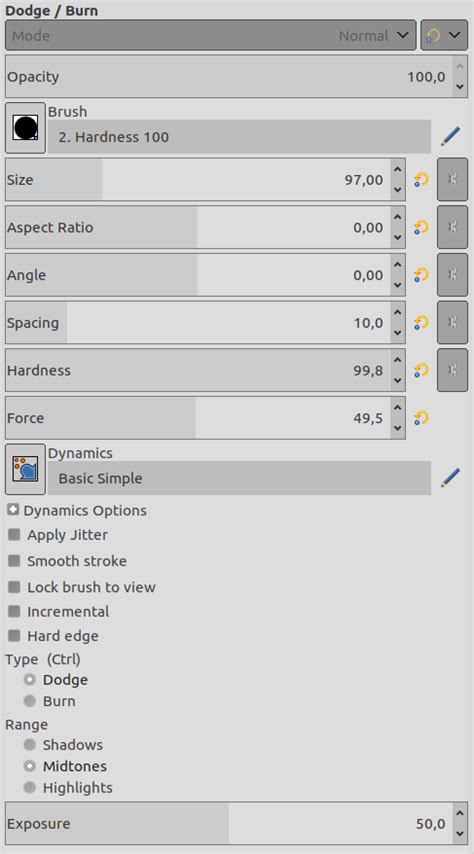This screenshot has width=474, height=854.
Task: Reset Angle to brush default
Action: 421,275
